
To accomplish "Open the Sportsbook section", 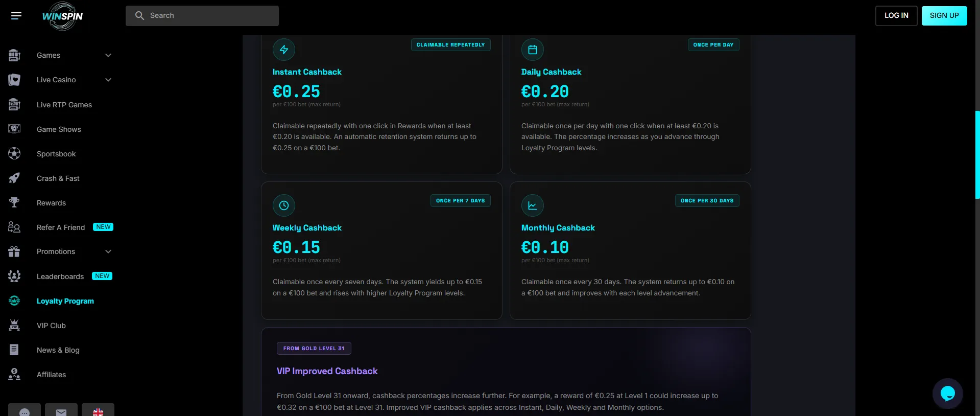I will [56, 154].
